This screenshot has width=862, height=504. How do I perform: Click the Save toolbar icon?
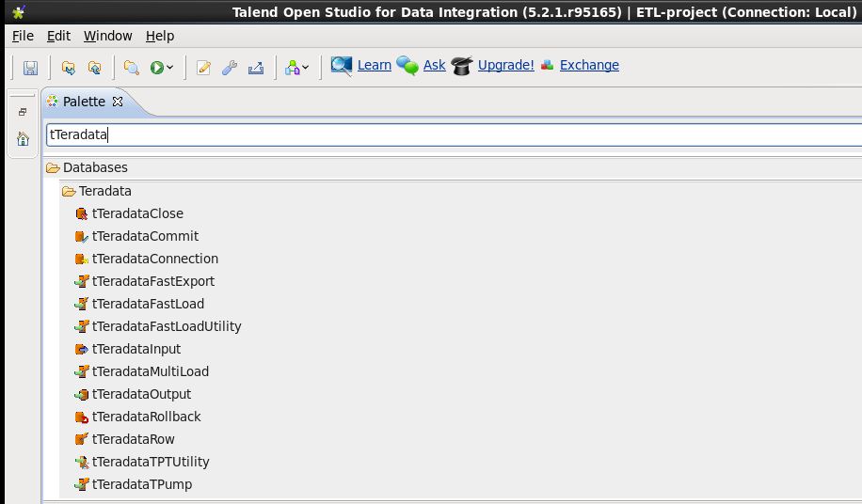tap(30, 68)
